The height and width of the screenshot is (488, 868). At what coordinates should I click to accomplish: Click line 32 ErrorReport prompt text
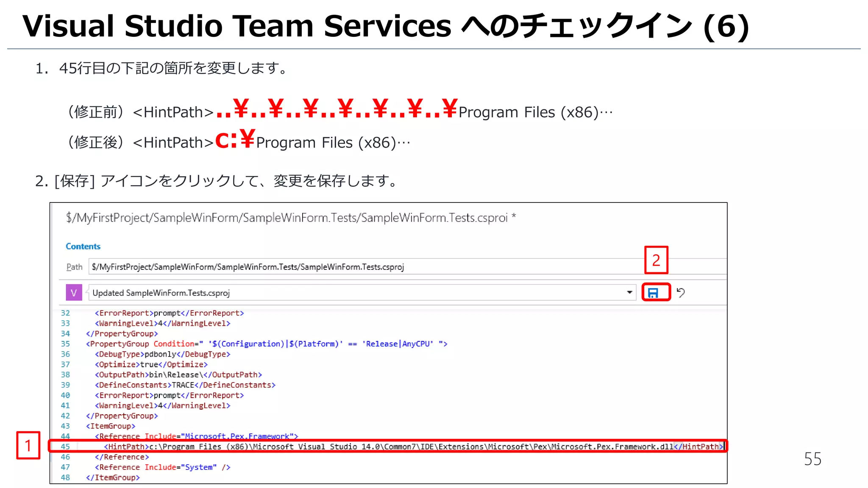[169, 313]
